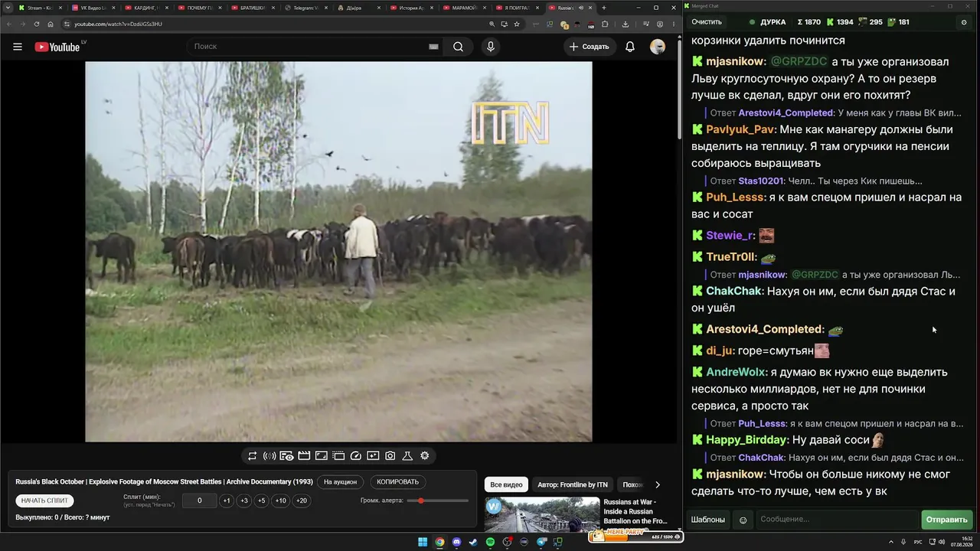Click the clapperboard icon below the video

[x=304, y=455]
